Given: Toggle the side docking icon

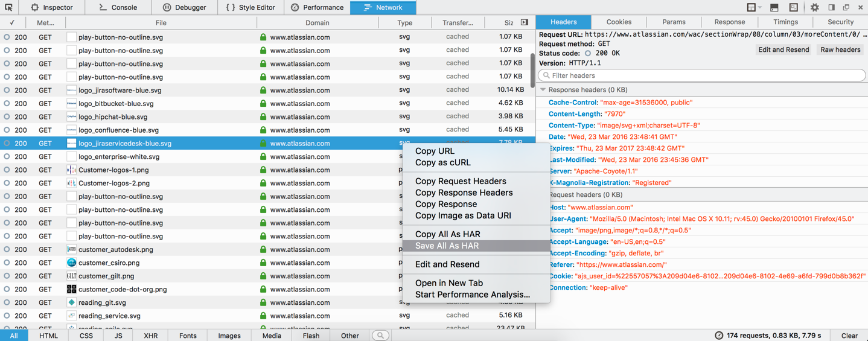Looking at the screenshot, I should (831, 7).
